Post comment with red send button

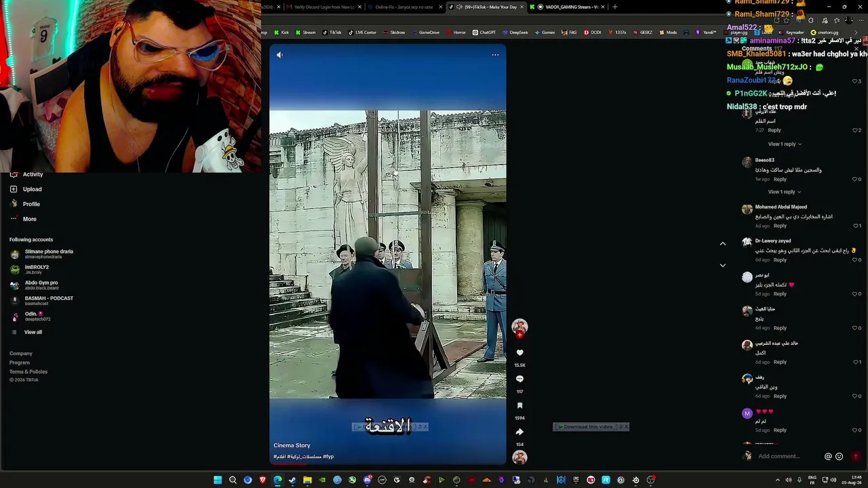tap(855, 457)
